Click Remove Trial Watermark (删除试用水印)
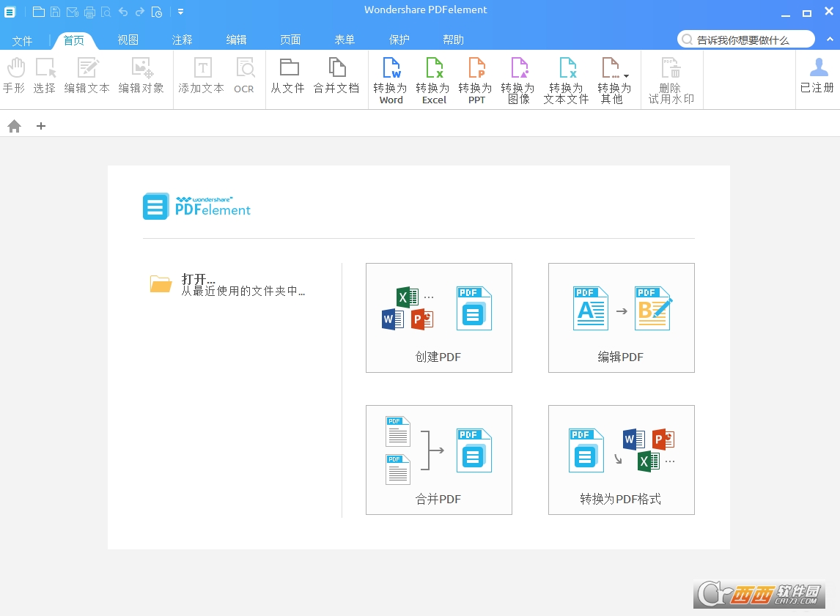Viewport: 840px width, 616px height. (x=671, y=81)
